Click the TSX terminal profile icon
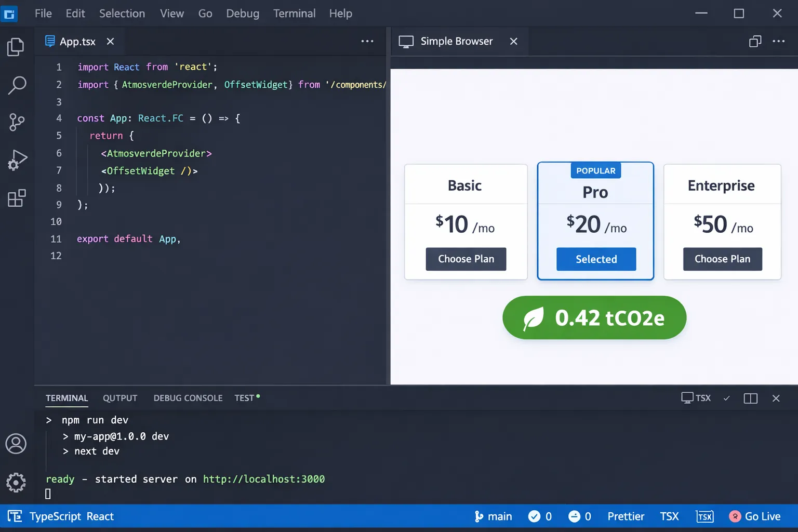 687,398
